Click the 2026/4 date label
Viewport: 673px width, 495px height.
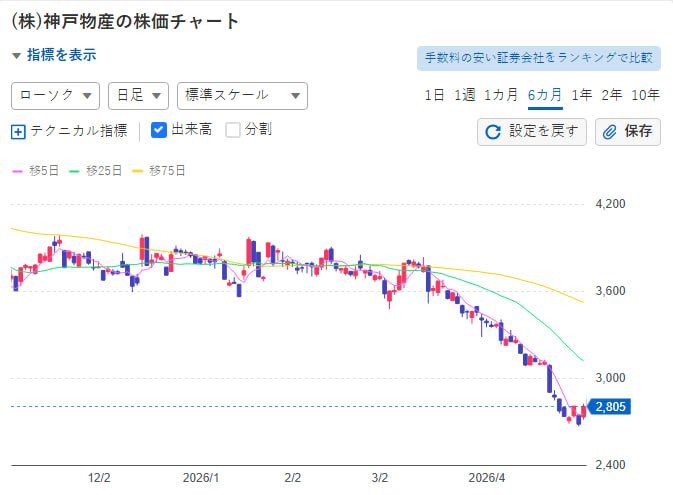487,478
